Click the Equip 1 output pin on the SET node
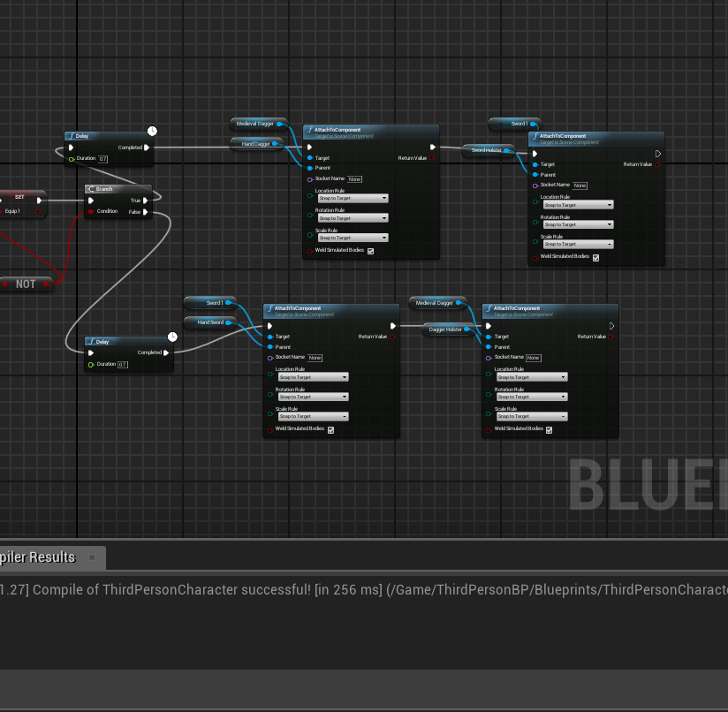Viewport: 728px width, 712px height. coord(38,212)
